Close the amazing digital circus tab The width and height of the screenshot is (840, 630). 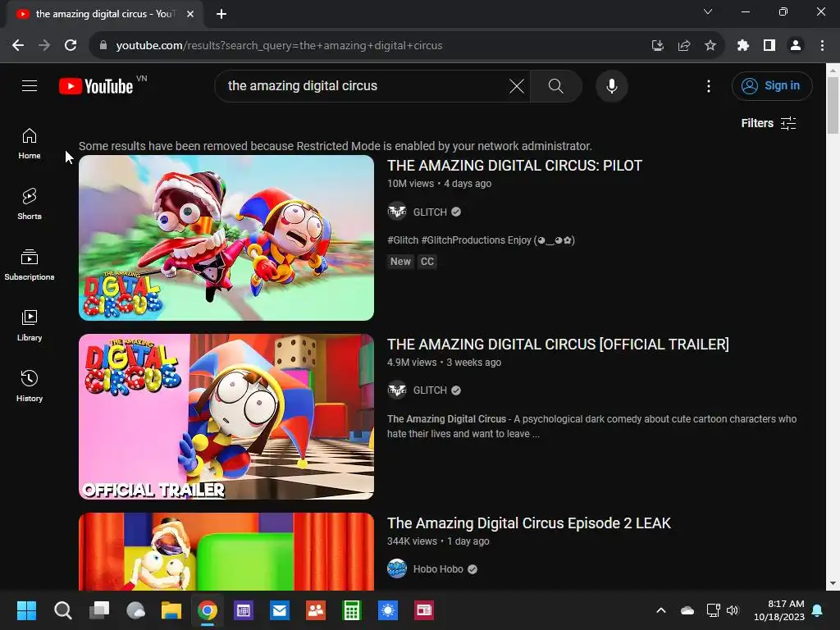pos(189,14)
